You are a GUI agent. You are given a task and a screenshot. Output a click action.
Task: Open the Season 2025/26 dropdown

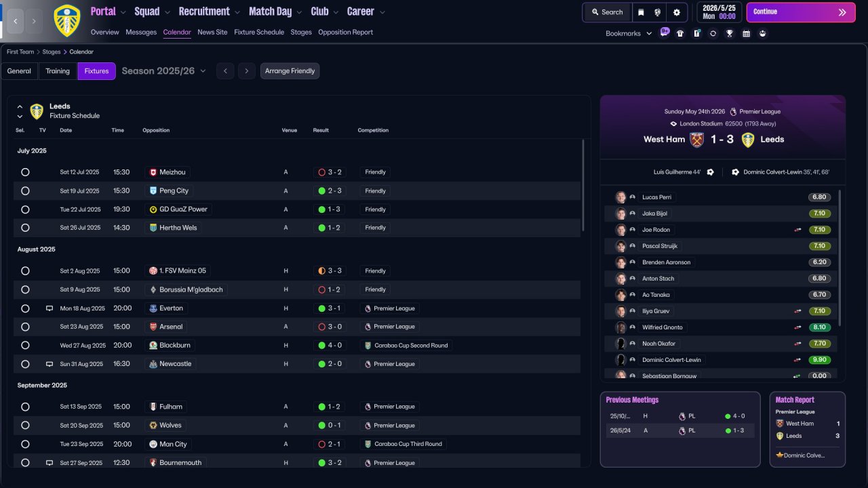coord(163,71)
